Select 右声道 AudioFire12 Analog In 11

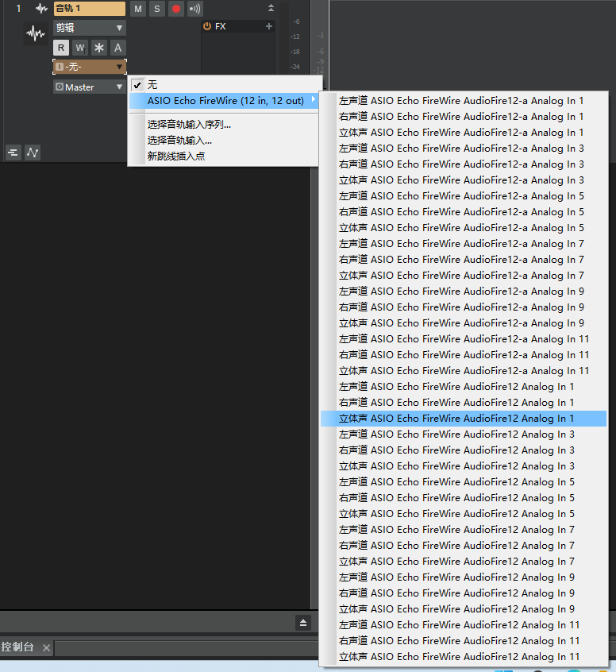(464, 641)
